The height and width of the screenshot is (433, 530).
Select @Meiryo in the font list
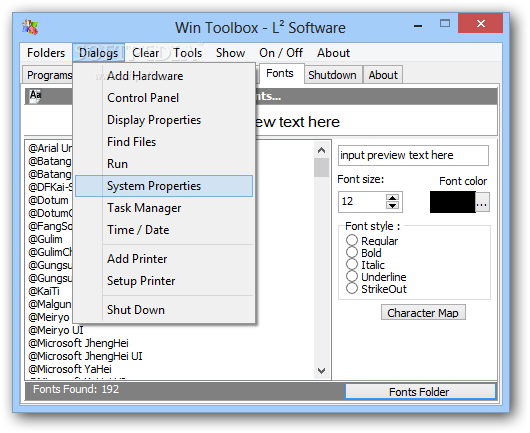pyautogui.click(x=49, y=317)
